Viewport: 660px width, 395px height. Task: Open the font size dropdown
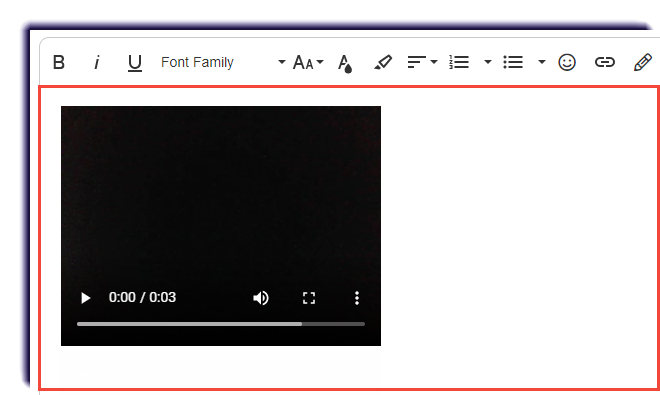pos(308,62)
